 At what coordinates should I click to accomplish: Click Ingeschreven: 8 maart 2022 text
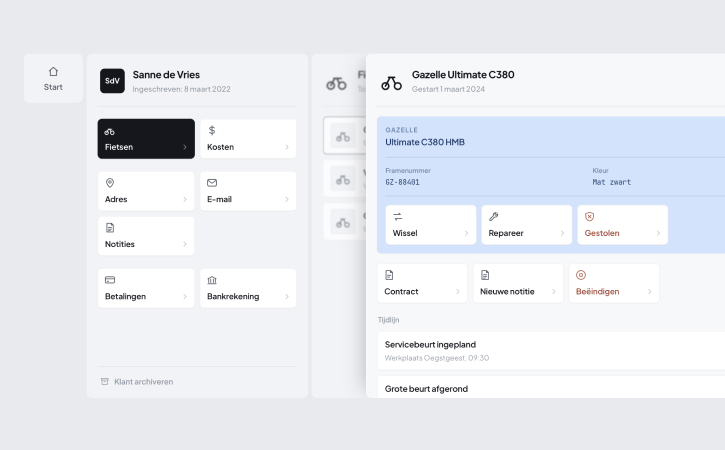click(x=181, y=89)
